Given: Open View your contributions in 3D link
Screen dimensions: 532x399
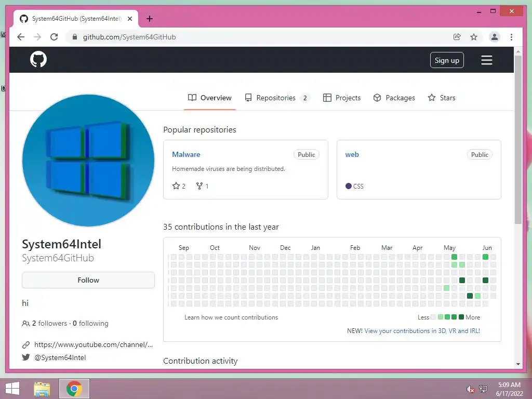Looking at the screenshot, I should pyautogui.click(x=422, y=331).
